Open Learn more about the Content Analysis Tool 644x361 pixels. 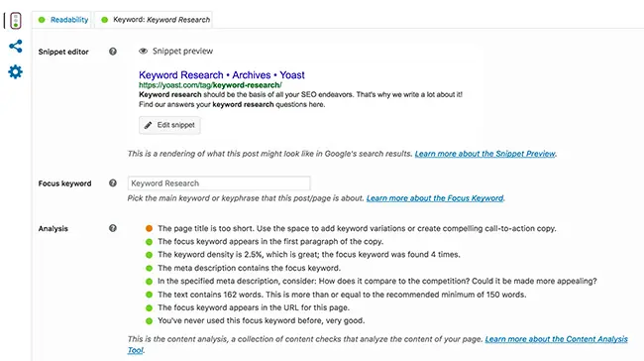click(556, 339)
